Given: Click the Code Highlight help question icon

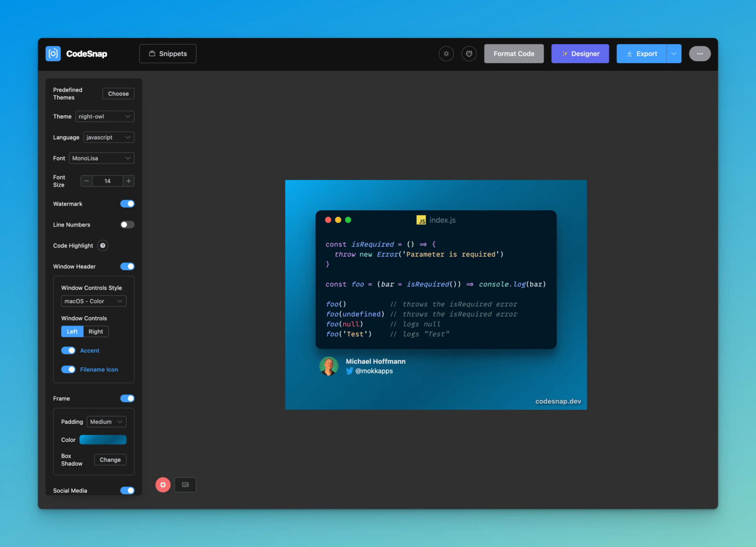Looking at the screenshot, I should tap(103, 246).
